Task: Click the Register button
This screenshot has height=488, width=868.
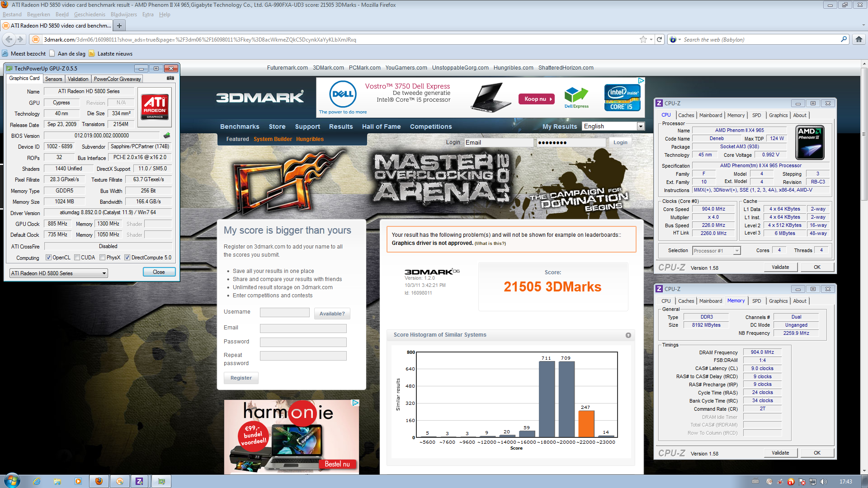Action: click(x=241, y=378)
